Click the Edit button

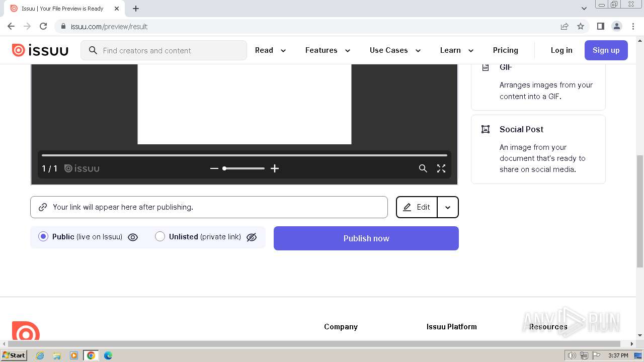pyautogui.click(x=417, y=207)
